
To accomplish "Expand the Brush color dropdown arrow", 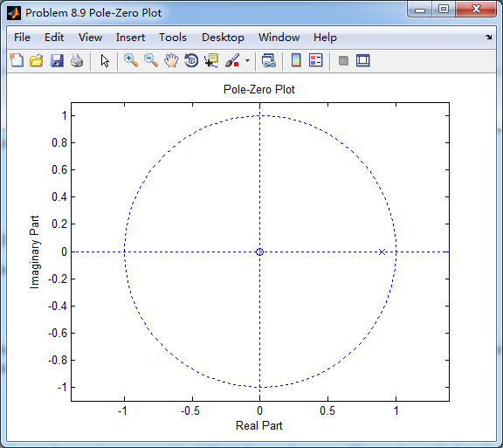I will [247, 60].
